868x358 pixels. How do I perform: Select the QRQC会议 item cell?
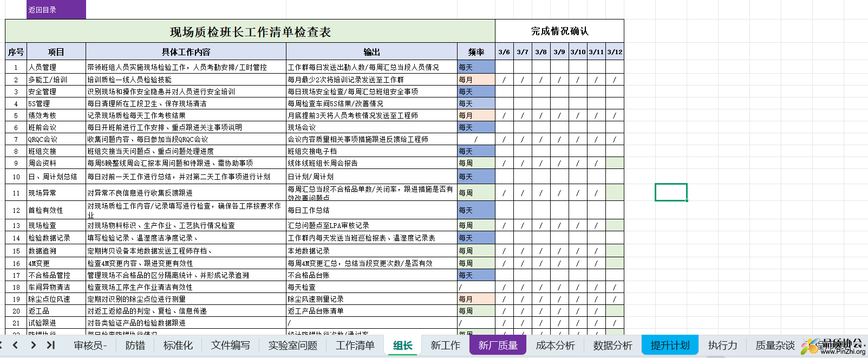click(56, 139)
